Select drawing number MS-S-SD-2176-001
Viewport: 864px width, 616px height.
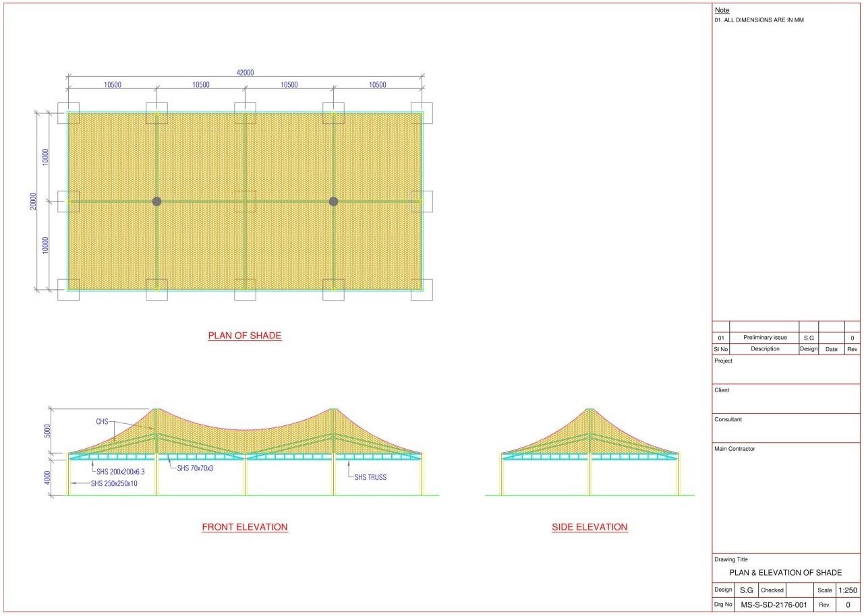[774, 605]
